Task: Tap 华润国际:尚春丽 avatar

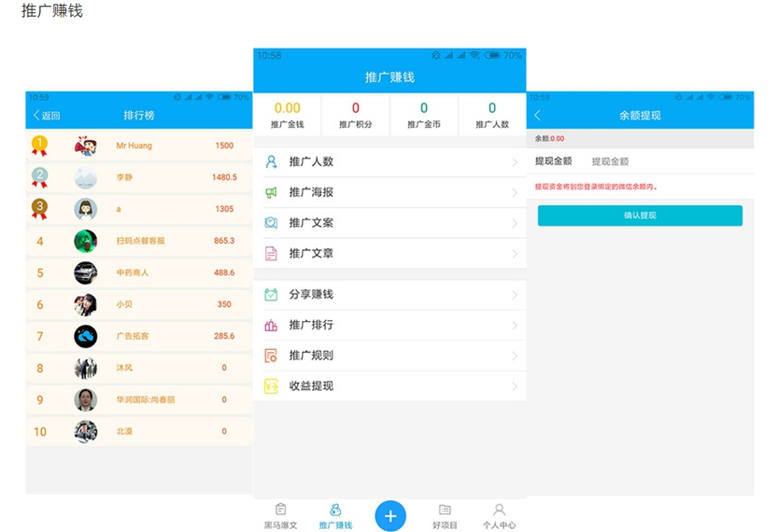Action: 85,399
